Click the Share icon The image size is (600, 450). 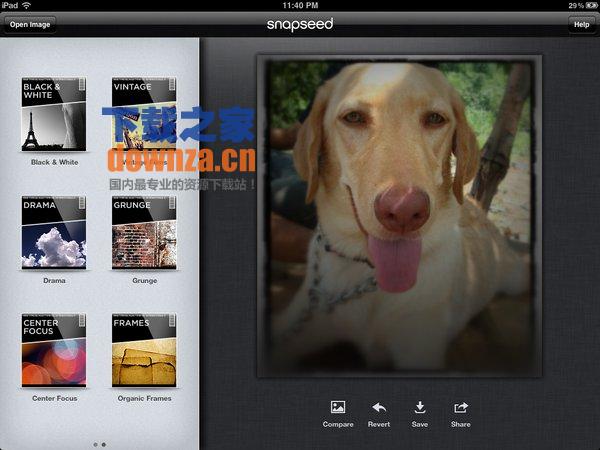461,408
